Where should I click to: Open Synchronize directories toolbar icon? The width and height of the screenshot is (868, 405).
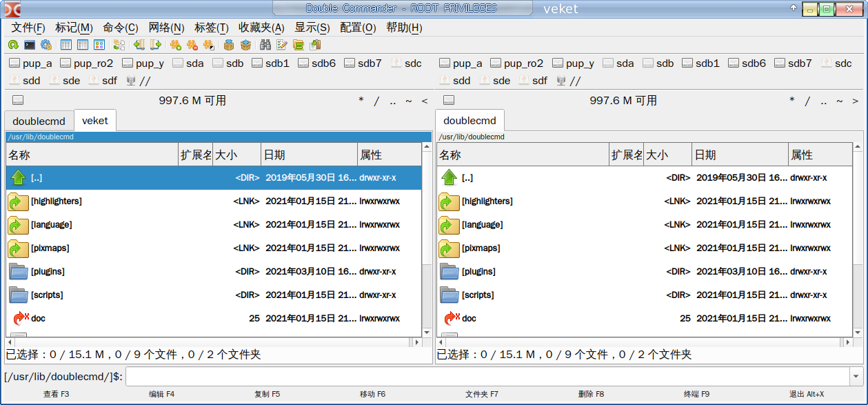pos(299,46)
